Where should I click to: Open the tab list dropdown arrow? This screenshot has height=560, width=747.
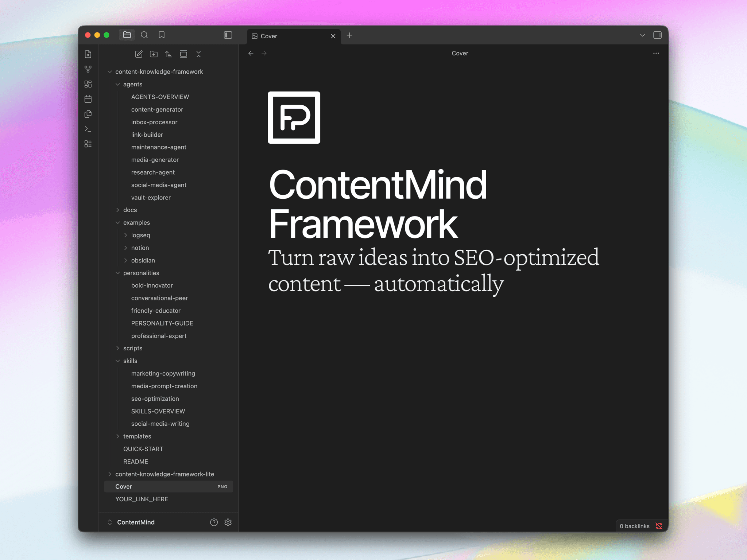(642, 35)
